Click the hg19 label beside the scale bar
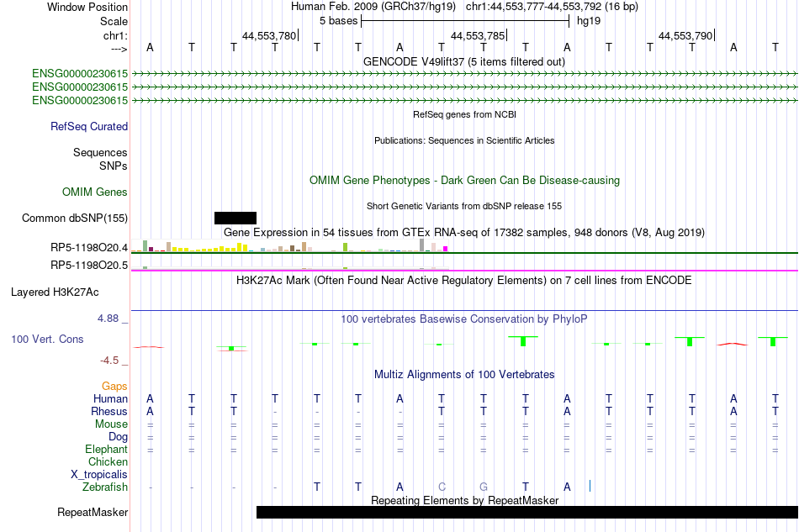 tap(589, 21)
